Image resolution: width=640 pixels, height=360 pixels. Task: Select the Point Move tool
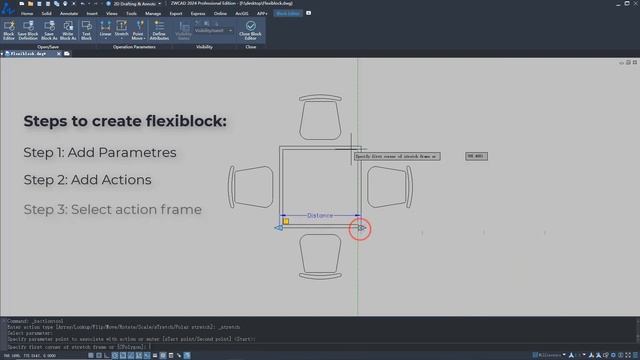(138, 29)
